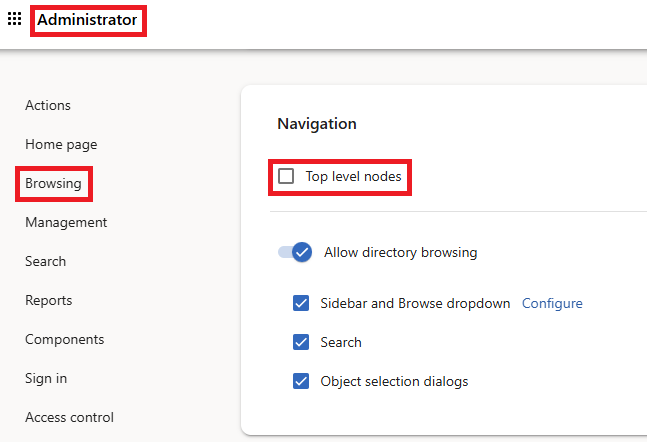
Task: Select Search in the left sidebar
Action: [45, 261]
